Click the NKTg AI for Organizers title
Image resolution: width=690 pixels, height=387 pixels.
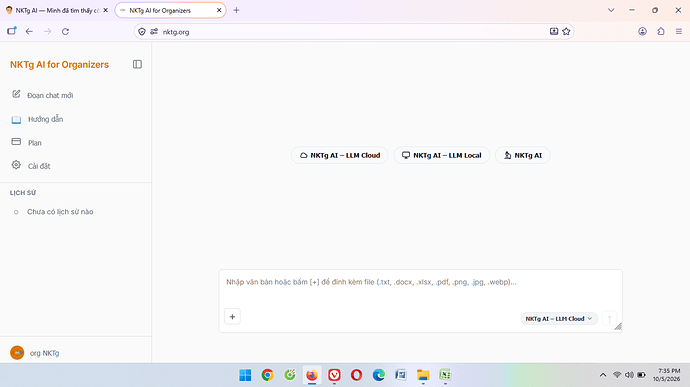[x=59, y=65]
